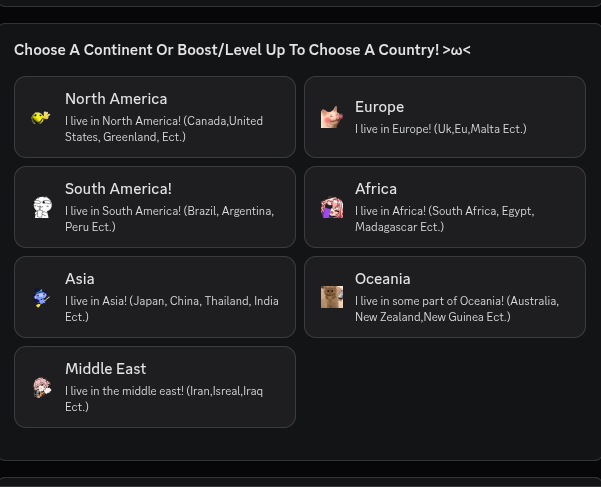Click the Brazil, Argentina, Peru description text
601x487 pixels.
tap(169, 219)
